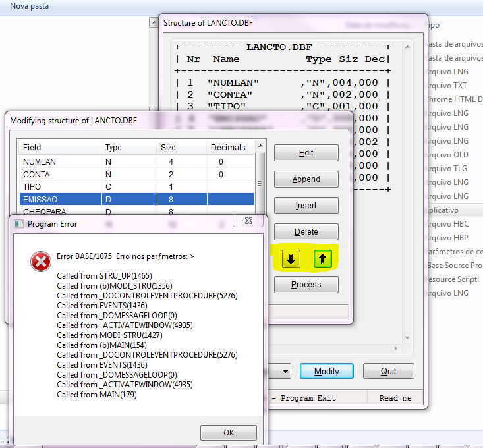Click the Process button
The height and width of the screenshot is (448, 483).
click(306, 285)
